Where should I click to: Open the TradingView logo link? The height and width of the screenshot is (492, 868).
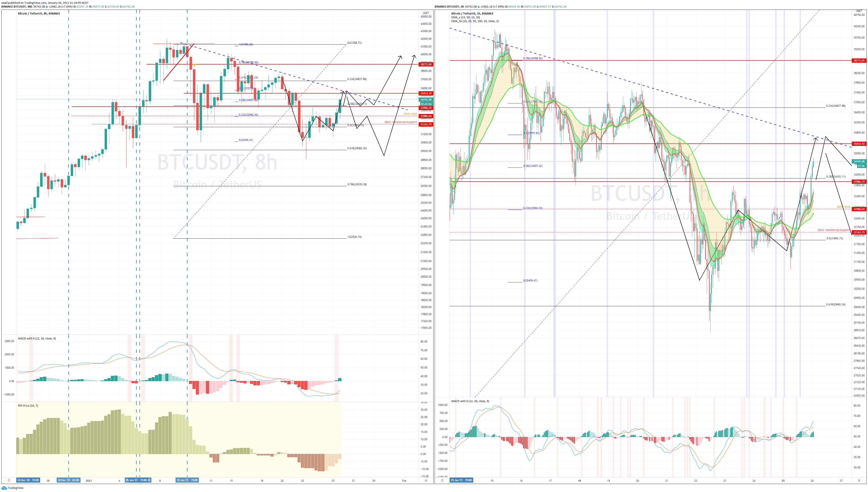[x=12, y=488]
